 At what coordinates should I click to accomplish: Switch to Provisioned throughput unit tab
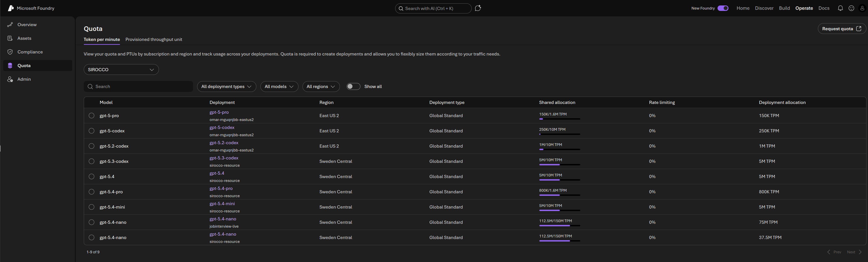tap(154, 39)
